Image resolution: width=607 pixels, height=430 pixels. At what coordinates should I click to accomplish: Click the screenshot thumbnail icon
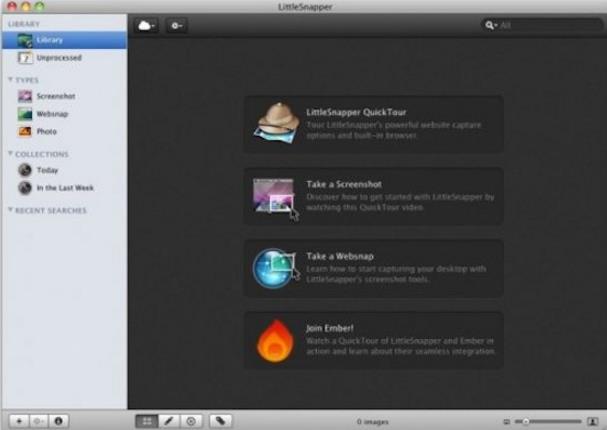click(276, 198)
